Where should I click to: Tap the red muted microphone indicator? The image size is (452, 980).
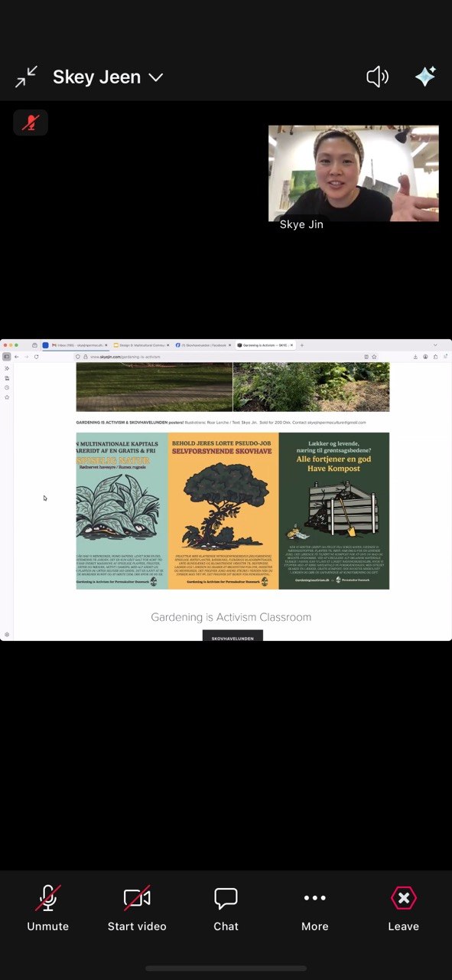point(31,122)
